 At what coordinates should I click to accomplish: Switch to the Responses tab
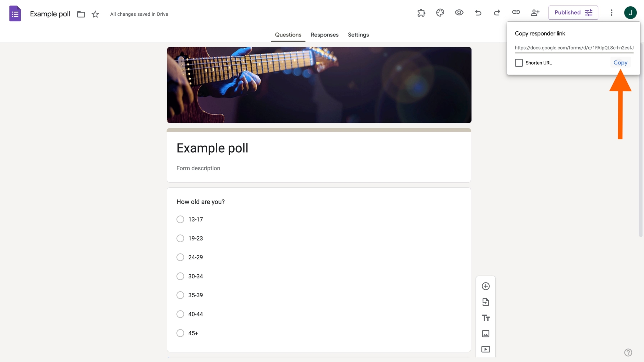(x=325, y=35)
